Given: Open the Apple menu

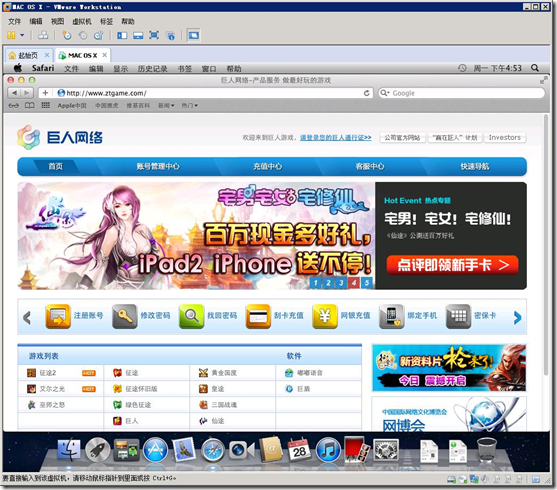Looking at the screenshot, I should pos(18,68).
